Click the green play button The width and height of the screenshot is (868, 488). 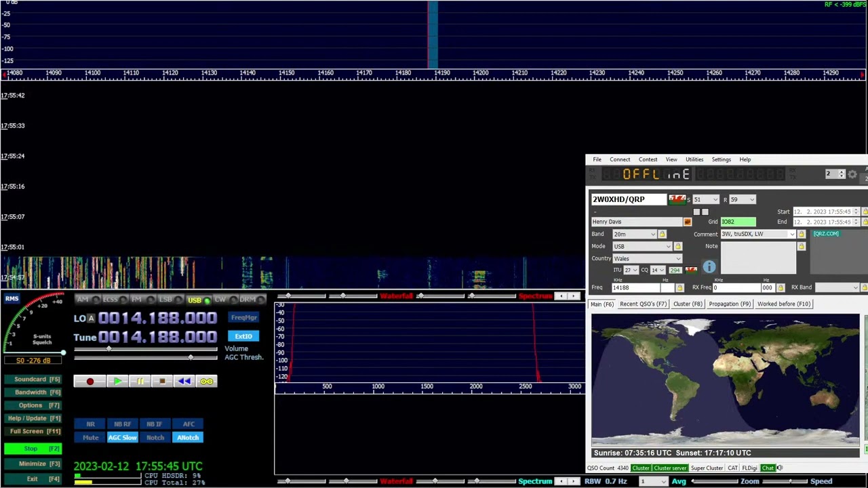(117, 382)
